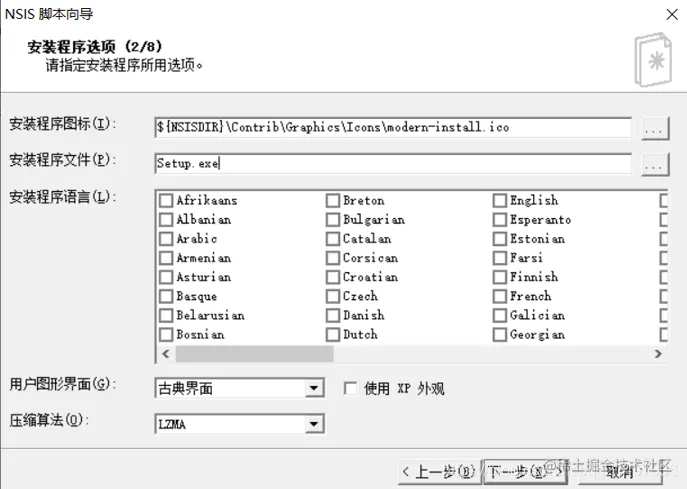687x489 pixels.
Task: Tick the Georgian checkbox
Action: (500, 335)
